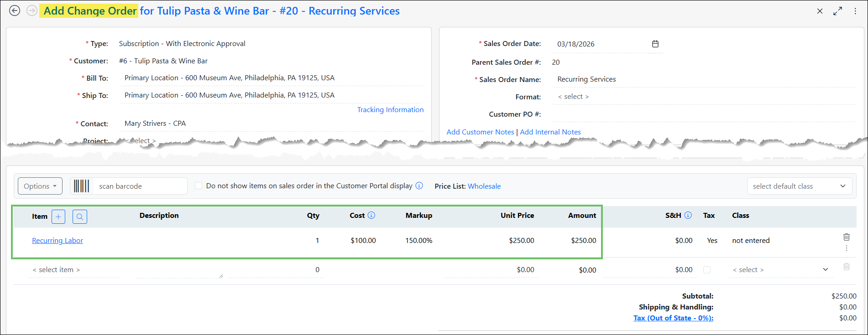Viewport: 868px width, 335px height.
Task: Click the back arrow navigation icon
Action: click(15, 10)
